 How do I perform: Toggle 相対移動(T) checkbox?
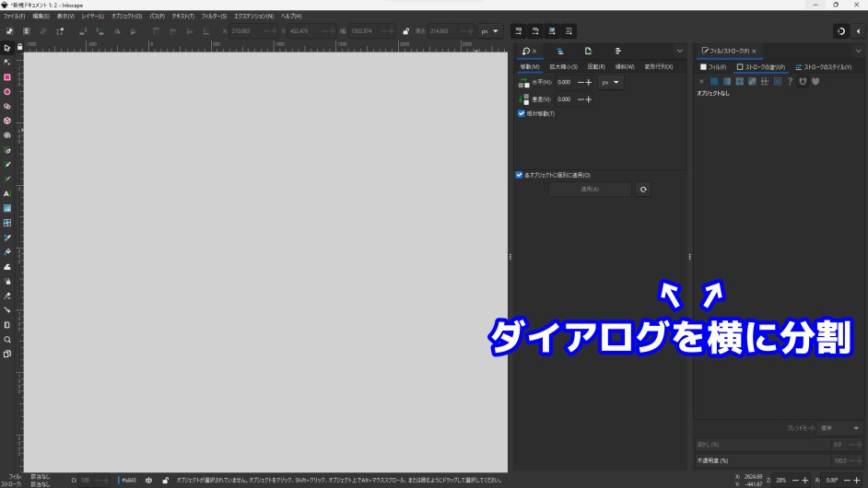pos(521,113)
